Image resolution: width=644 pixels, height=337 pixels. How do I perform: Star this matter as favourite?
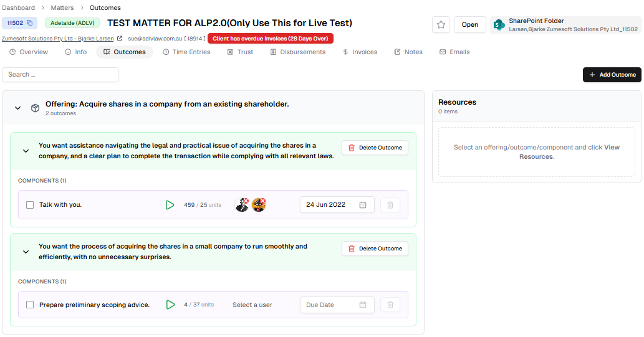click(x=441, y=25)
